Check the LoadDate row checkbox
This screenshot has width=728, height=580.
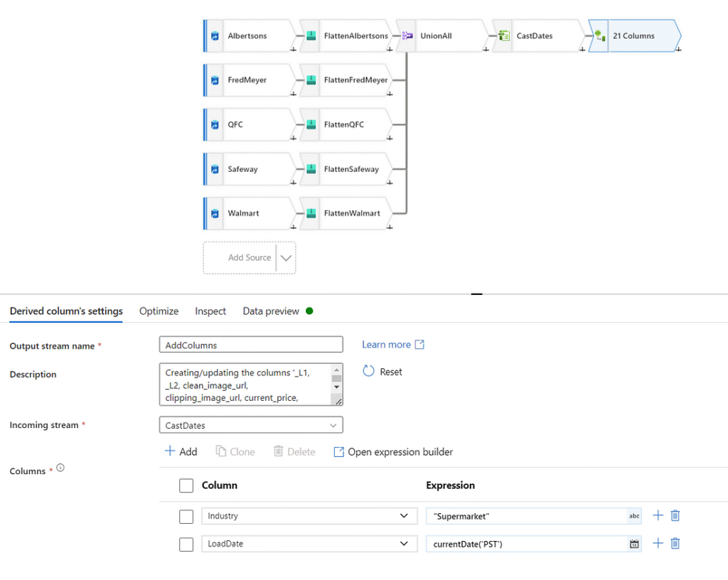pyautogui.click(x=186, y=544)
